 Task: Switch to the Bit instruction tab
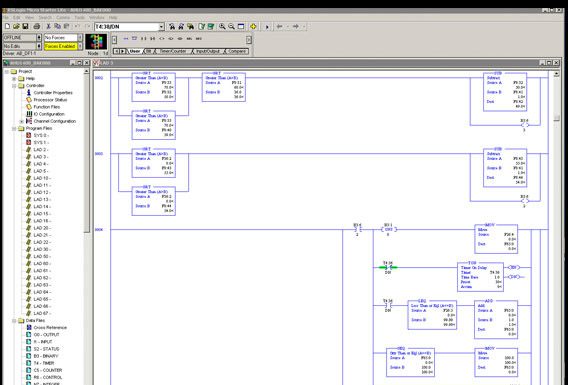tap(148, 51)
